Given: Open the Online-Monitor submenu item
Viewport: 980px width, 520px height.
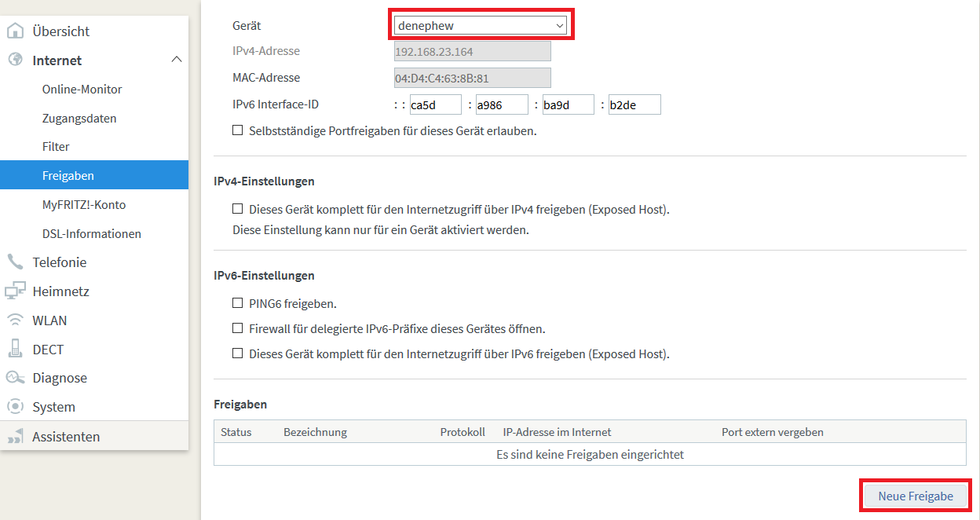Looking at the screenshot, I should click(x=82, y=90).
